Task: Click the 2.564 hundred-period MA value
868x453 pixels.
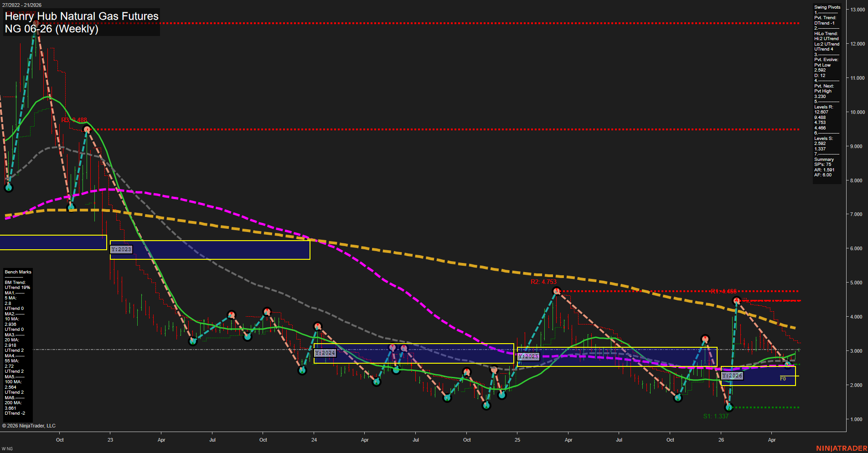Action: pyautogui.click(x=10, y=387)
